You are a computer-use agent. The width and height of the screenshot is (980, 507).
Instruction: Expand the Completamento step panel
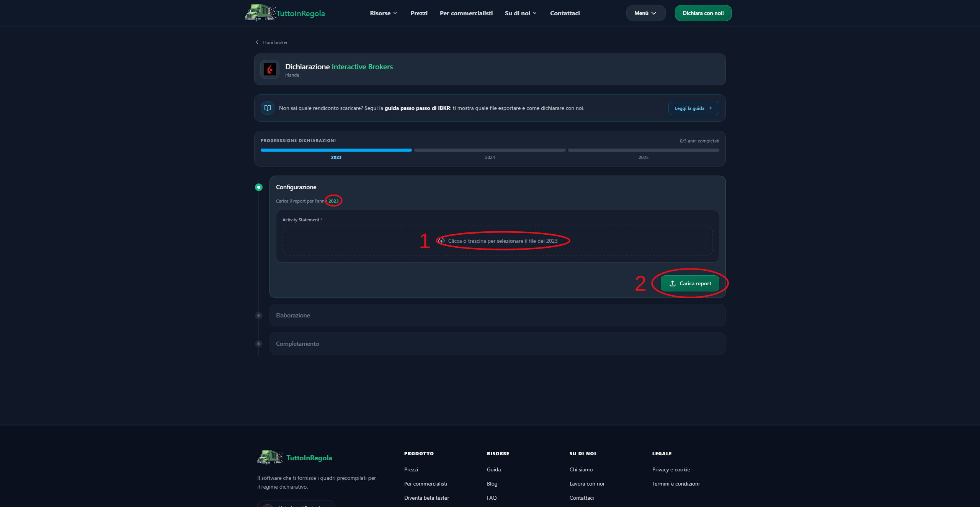[497, 343]
